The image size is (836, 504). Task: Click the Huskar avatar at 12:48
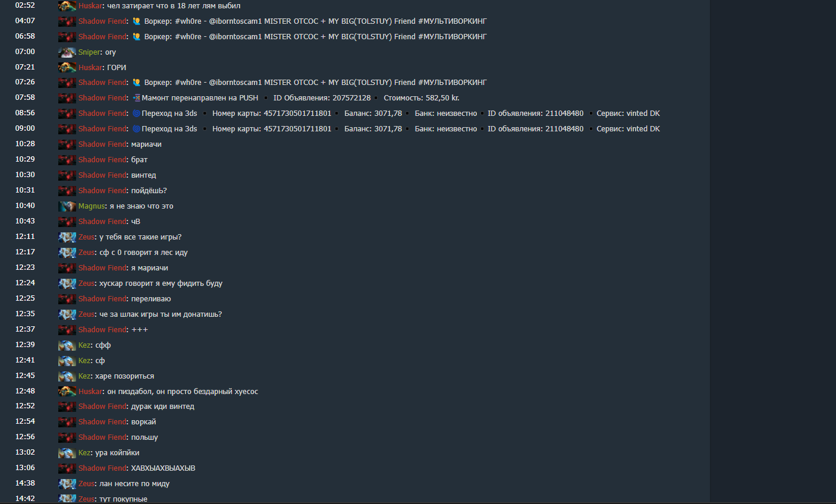tap(67, 391)
